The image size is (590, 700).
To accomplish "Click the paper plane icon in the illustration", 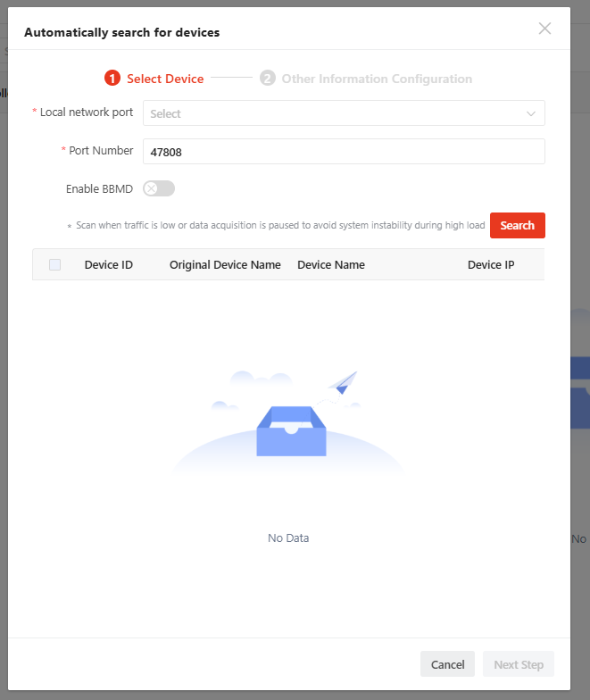I will (x=343, y=383).
